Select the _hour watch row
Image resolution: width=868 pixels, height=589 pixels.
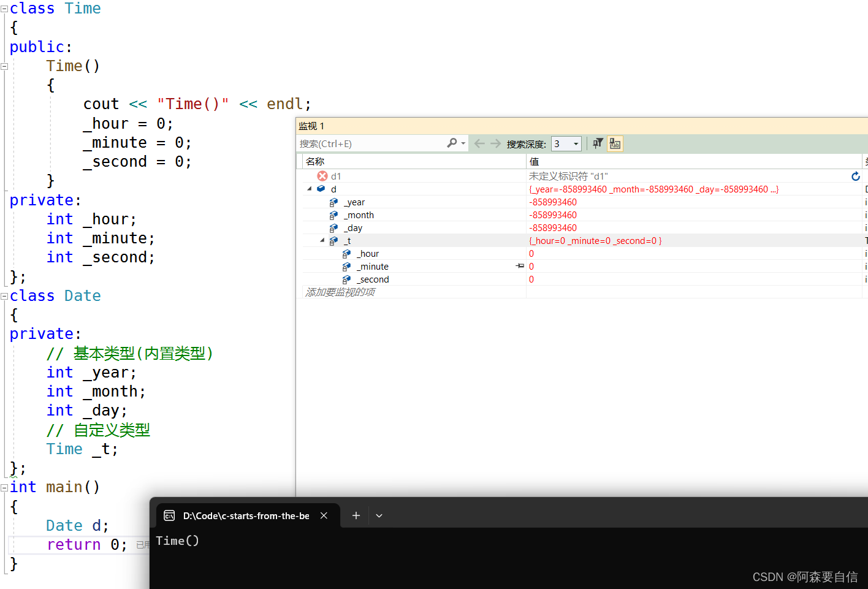point(582,254)
